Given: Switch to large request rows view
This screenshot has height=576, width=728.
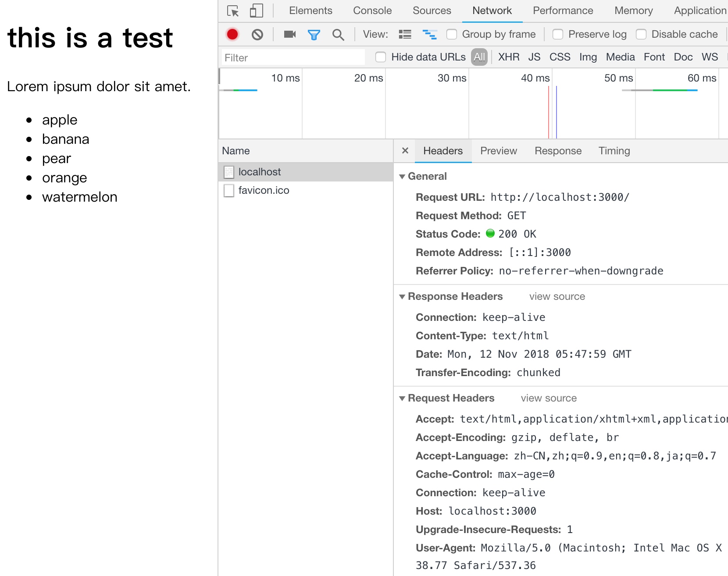Looking at the screenshot, I should [x=405, y=34].
